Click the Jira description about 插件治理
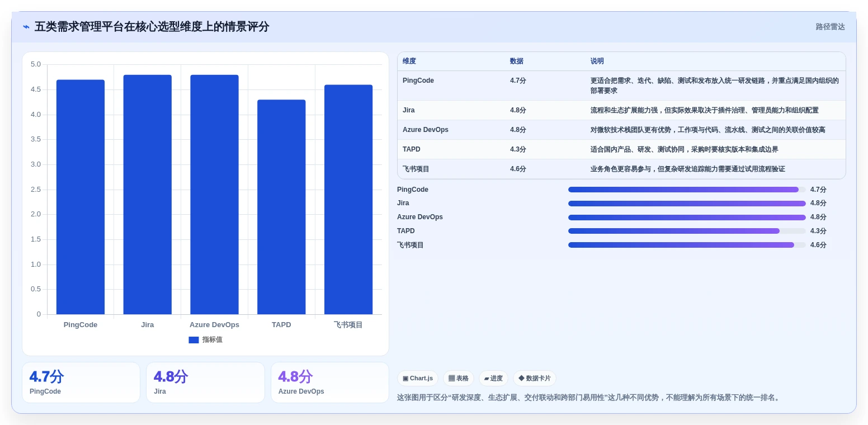 coord(705,110)
